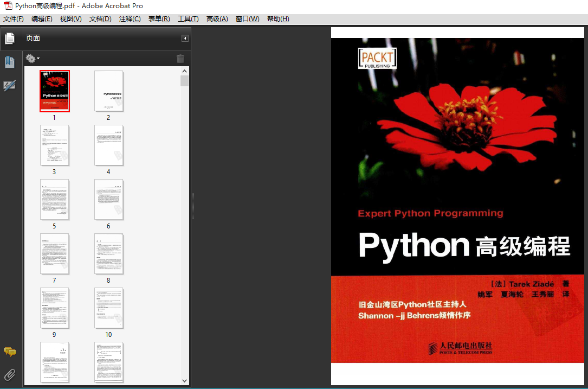Click the trash icon to delete pages
This screenshot has height=389, width=588.
pos(180,59)
